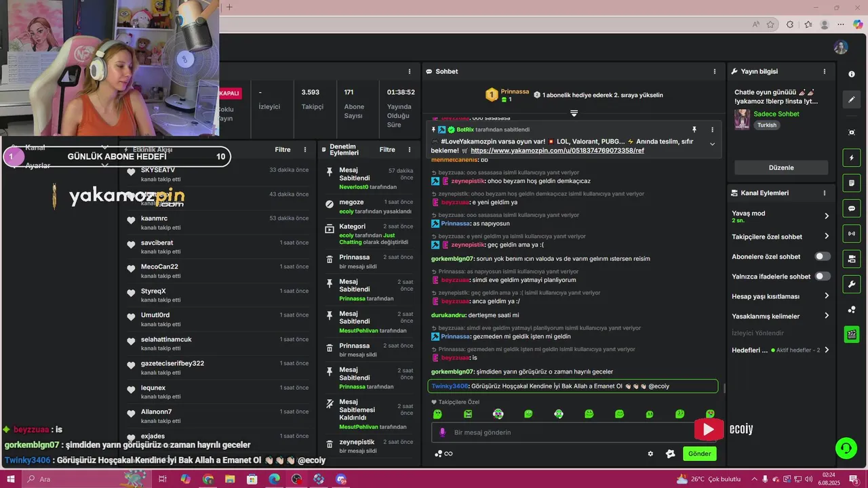Screen dimensions: 868x488
Task: Click kaanmrc follow event in activity feed
Action: pos(218,223)
